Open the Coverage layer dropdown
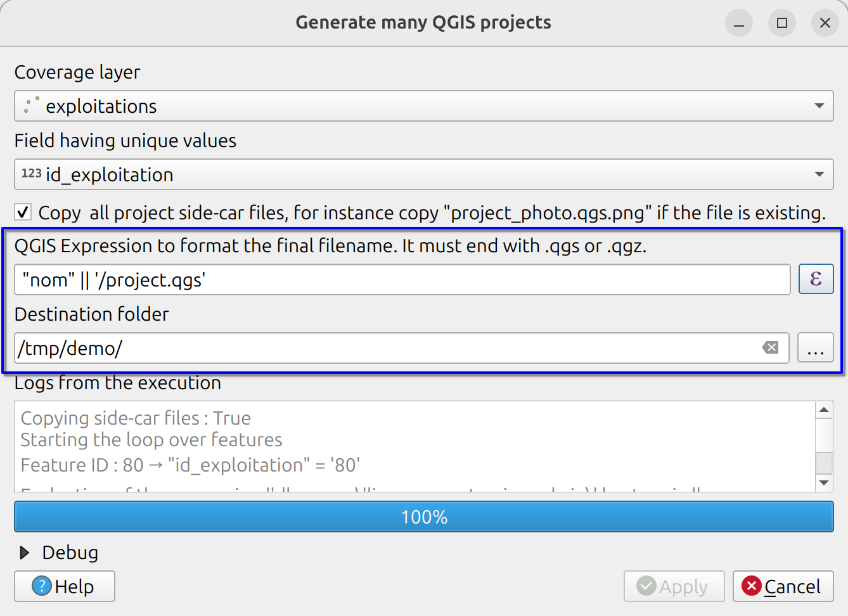 click(424, 106)
